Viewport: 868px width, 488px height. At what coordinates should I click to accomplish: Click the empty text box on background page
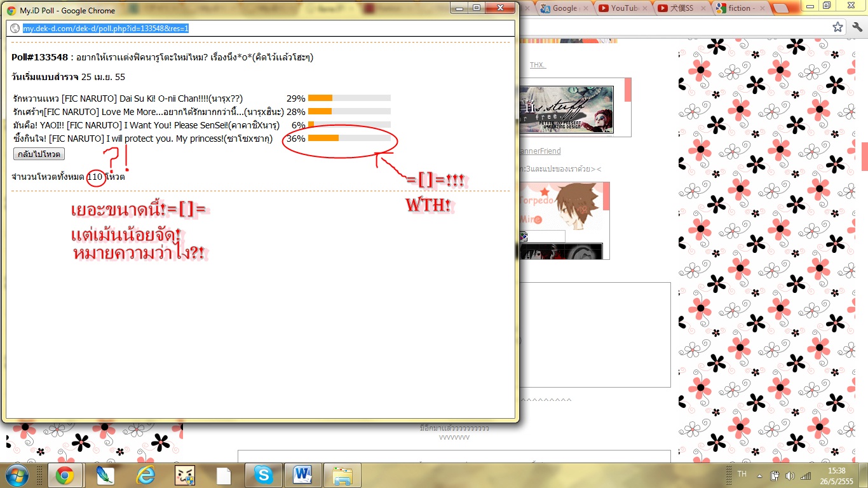tap(595, 334)
